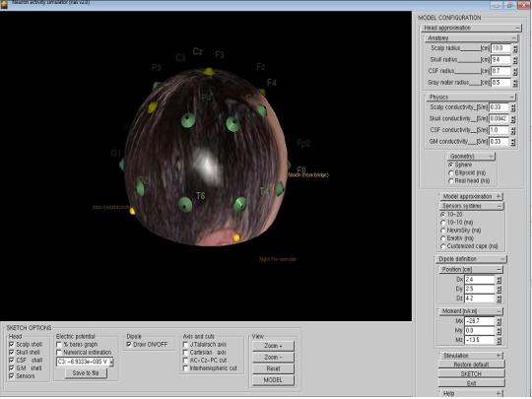Click the yellow Cz electrode marker on the head
The height and width of the screenshot is (399, 532).
tap(209, 72)
